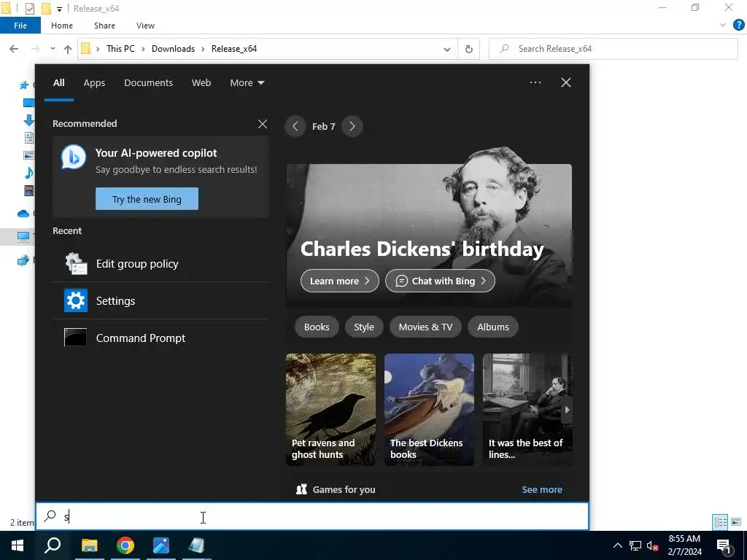This screenshot has width=747, height=560.
Task: Select the All search tab
Action: click(58, 83)
